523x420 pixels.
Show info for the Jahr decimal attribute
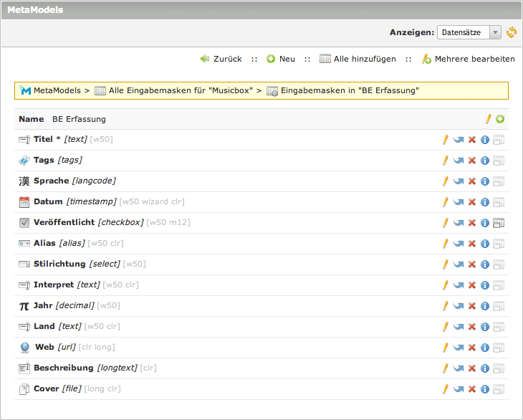[485, 306]
